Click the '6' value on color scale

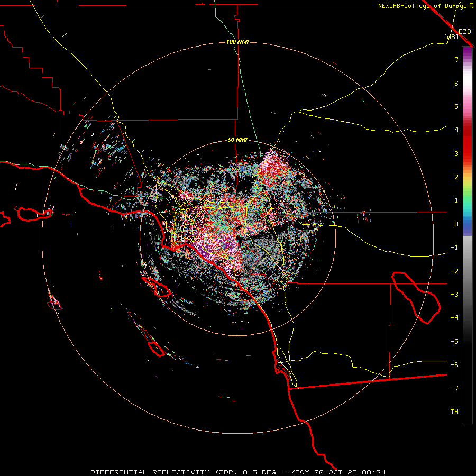coord(456,83)
